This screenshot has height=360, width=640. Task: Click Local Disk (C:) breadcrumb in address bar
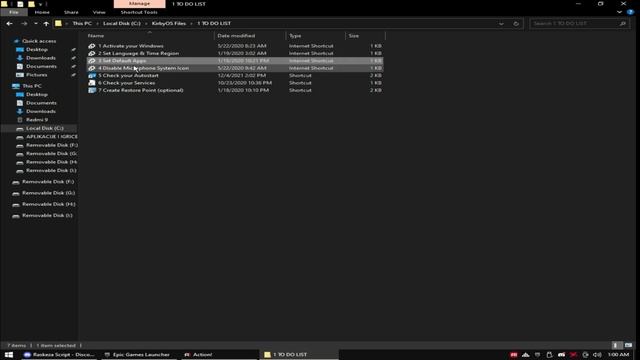[x=122, y=24]
